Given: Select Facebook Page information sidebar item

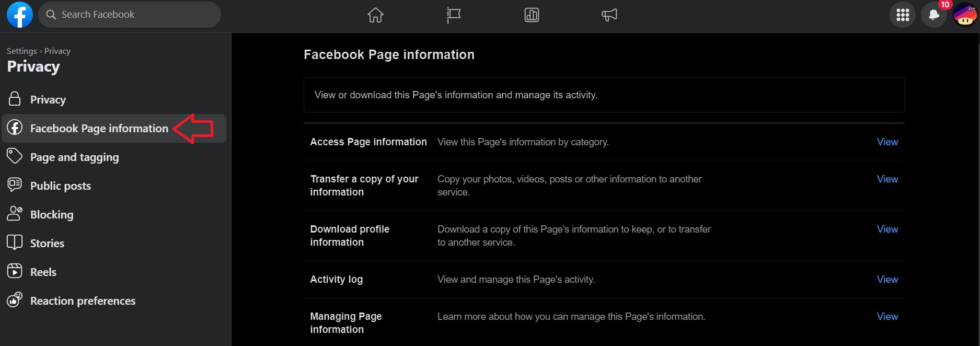Looking at the screenshot, I should (114, 128).
